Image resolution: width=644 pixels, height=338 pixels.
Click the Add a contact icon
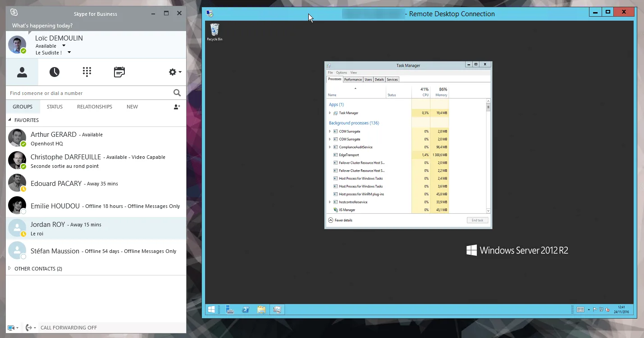(177, 107)
